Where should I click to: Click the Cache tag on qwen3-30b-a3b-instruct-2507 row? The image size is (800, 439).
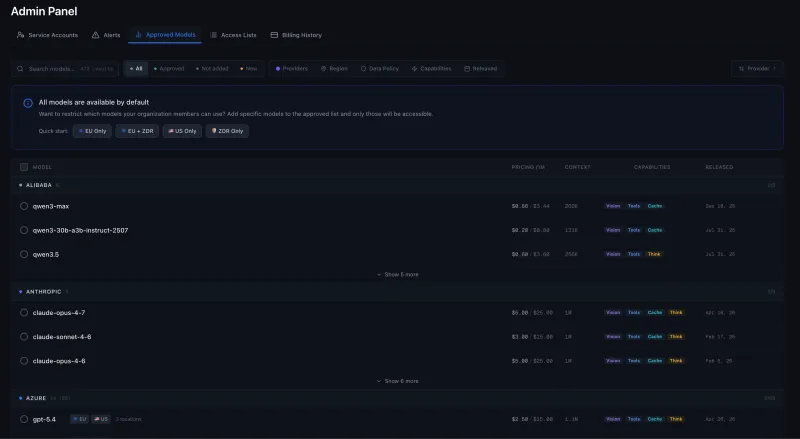[655, 230]
